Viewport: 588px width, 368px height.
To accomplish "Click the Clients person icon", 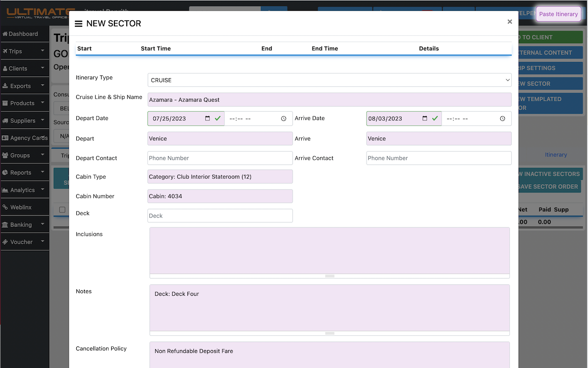I will (x=5, y=69).
